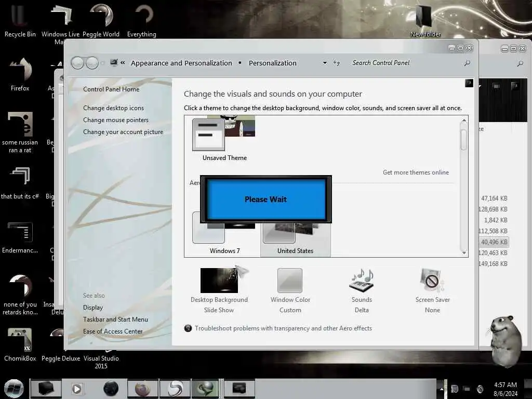532x399 pixels.
Task: Select the 47,164 KB row in background window
Action: [494, 198]
